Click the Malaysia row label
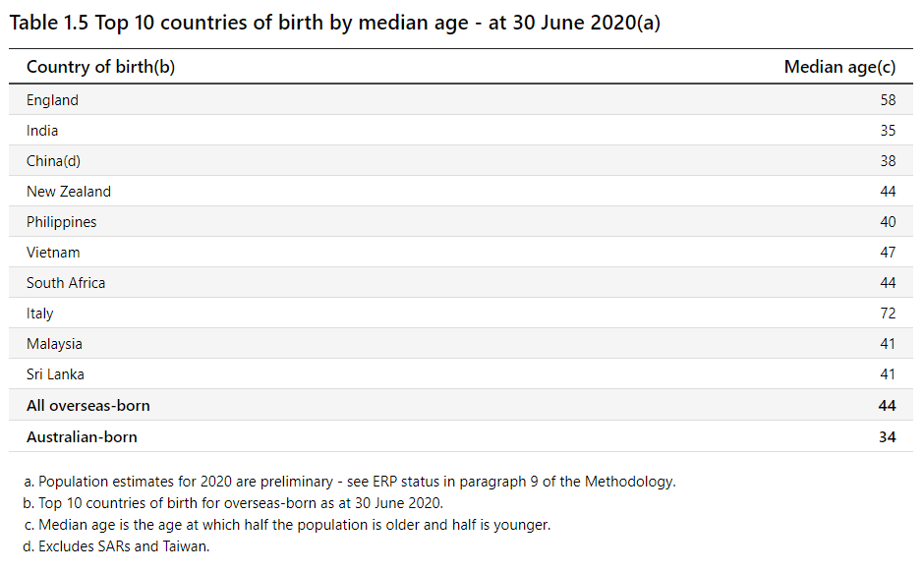924x572 pixels. [x=54, y=344]
